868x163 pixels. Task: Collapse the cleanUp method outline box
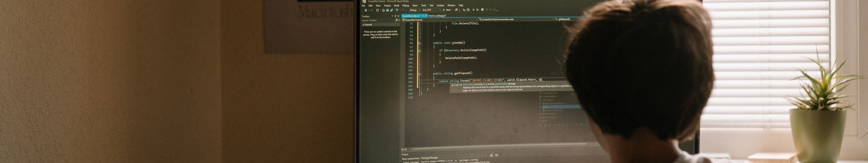[419, 43]
